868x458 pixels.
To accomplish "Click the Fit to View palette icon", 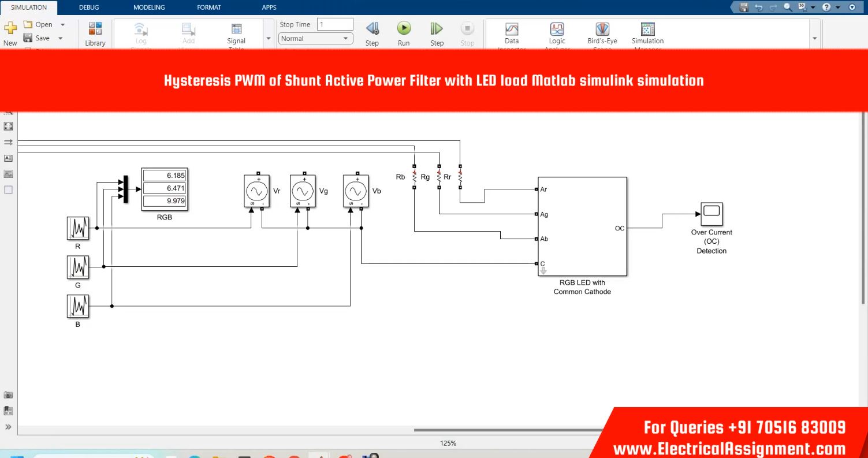I will coord(9,126).
